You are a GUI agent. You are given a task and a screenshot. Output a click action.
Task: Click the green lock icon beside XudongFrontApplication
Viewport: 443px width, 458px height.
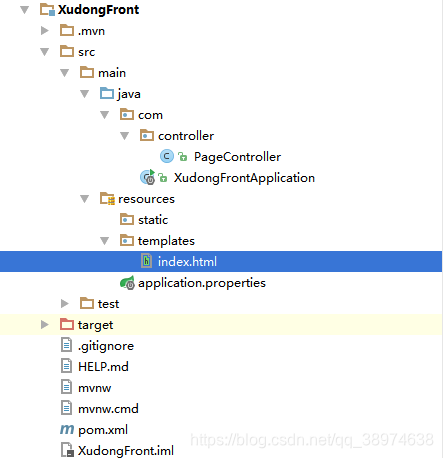pos(163,177)
